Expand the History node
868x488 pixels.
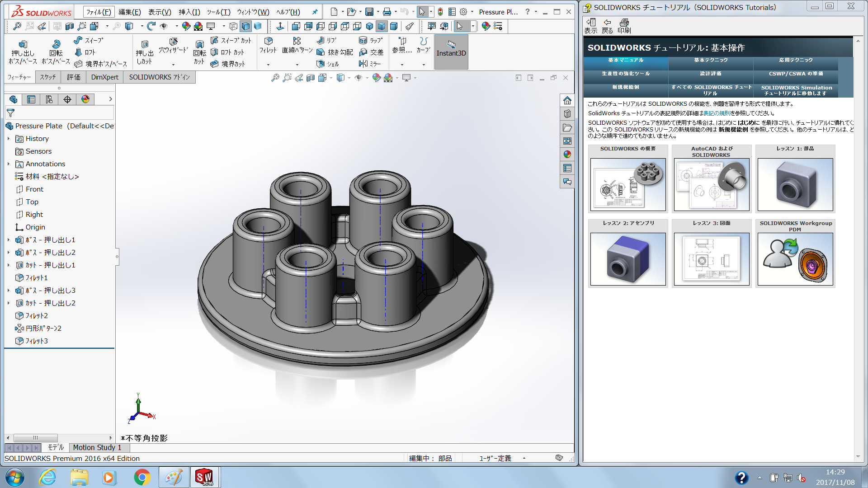[9, 139]
